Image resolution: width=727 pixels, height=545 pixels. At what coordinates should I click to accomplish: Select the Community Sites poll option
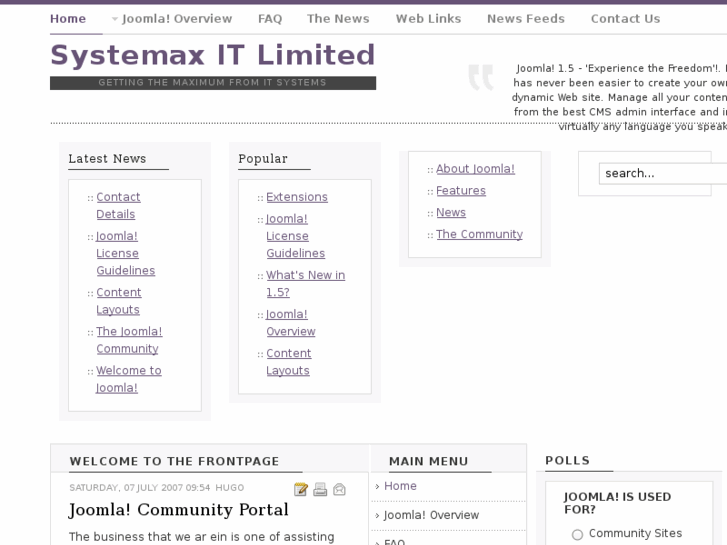click(577, 534)
